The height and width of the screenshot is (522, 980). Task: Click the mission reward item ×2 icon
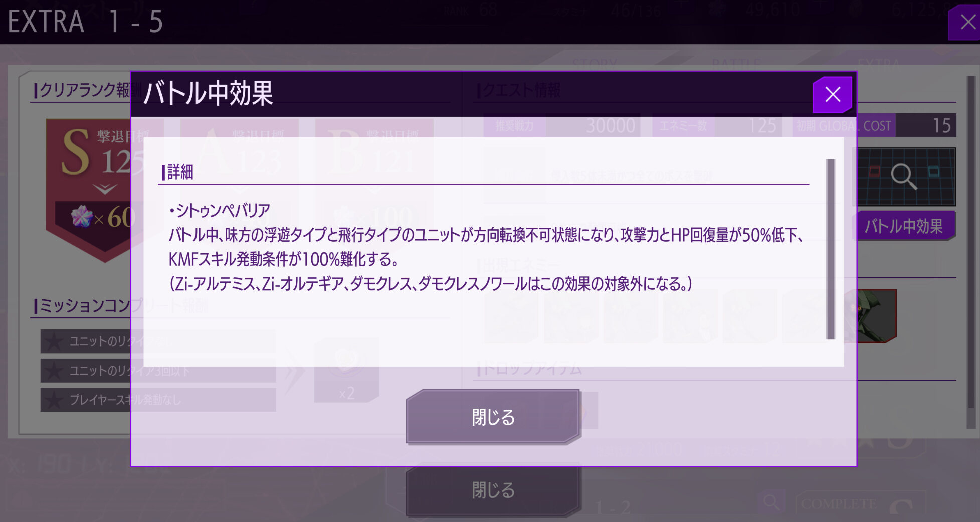tap(346, 371)
